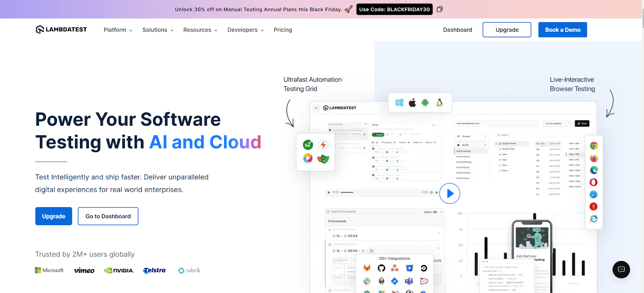Screen dimensions: 644x293
Task: Click the Google Chrome icon in the browser strip
Action: tap(594, 146)
